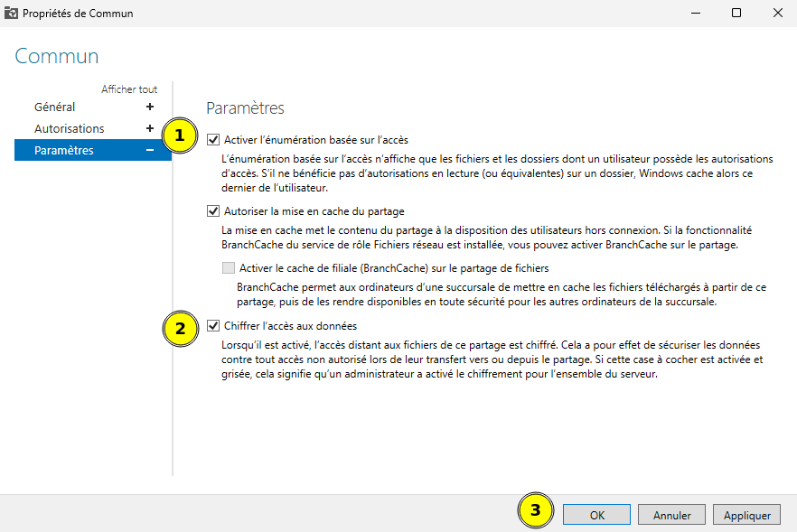Minimize the Propriétés de Commun window
This screenshot has height=532, width=797.
point(696,14)
